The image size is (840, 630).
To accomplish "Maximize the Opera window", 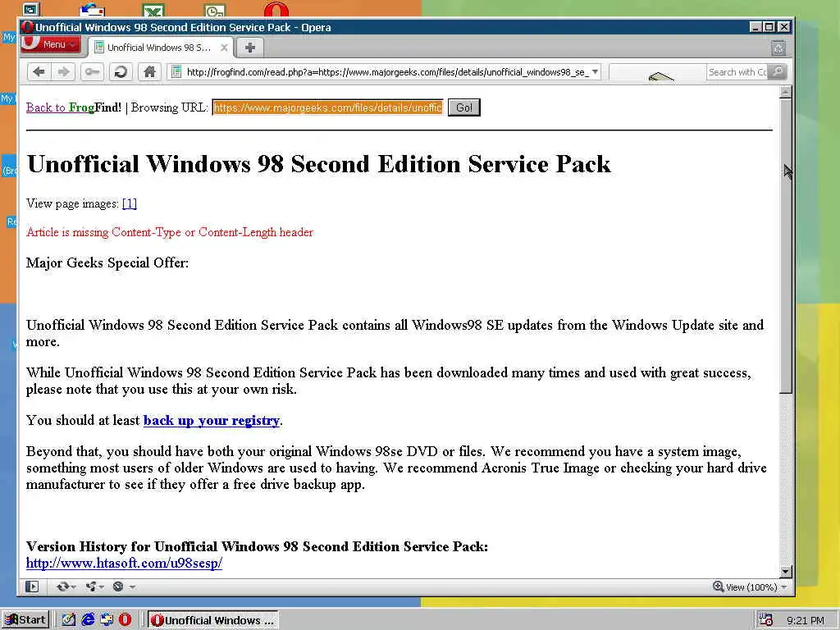I will [769, 27].
